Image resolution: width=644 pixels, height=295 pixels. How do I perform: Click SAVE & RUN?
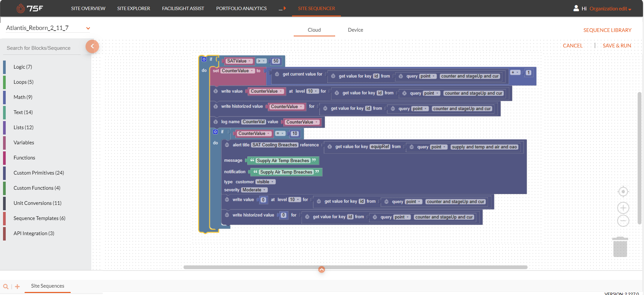[x=617, y=46]
